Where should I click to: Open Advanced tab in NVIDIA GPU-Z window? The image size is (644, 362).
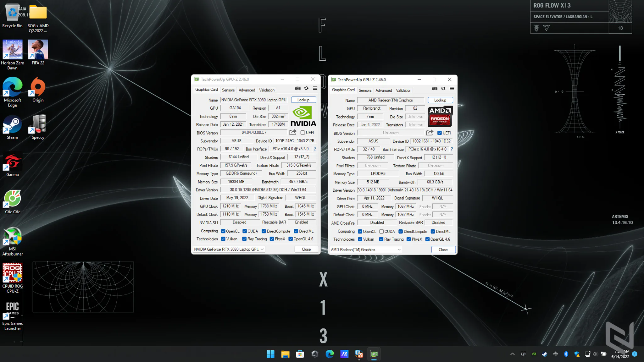tap(247, 90)
